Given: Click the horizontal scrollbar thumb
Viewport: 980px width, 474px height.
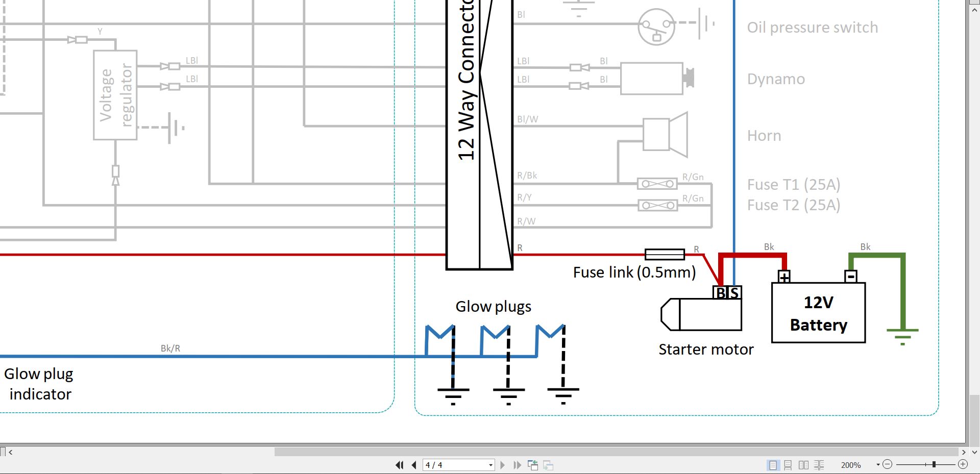Looking at the screenshot, I should [x=616, y=452].
